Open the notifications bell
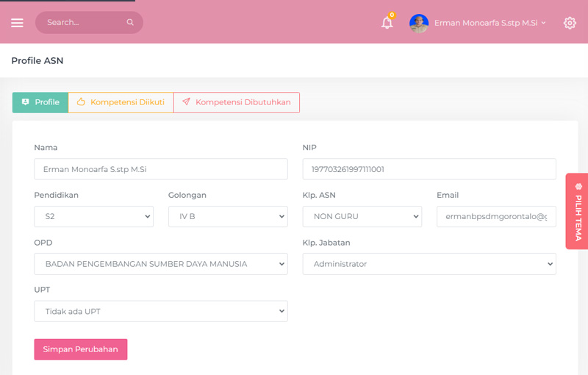Screen dimensions: 588x375 pyautogui.click(x=387, y=23)
